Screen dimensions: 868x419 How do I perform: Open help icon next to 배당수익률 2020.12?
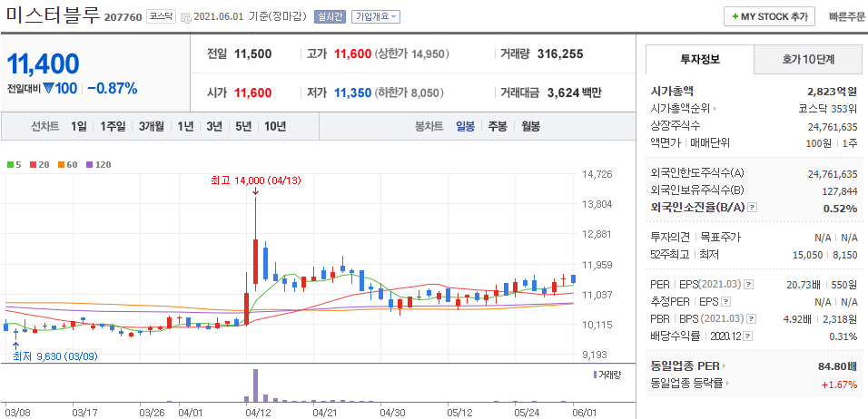coord(747,336)
